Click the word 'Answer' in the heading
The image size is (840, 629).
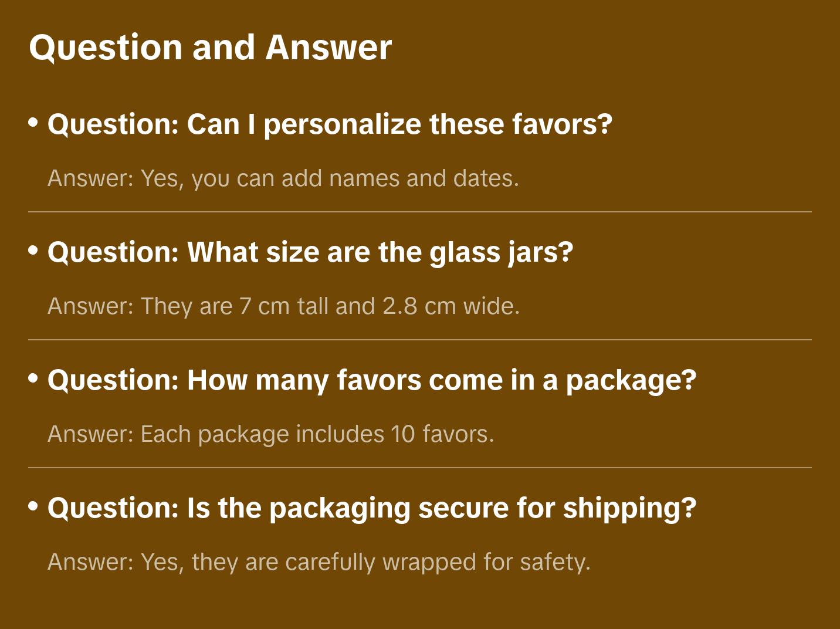pyautogui.click(x=328, y=47)
